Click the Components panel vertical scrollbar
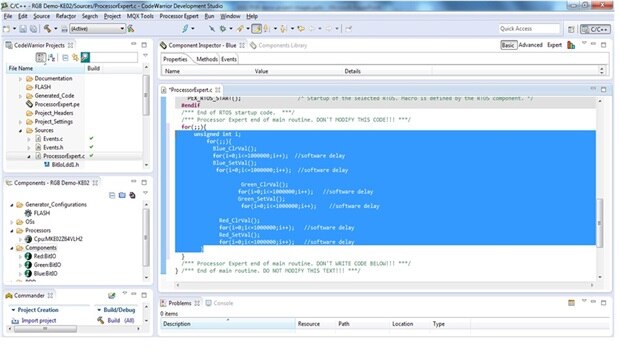 click(146, 241)
